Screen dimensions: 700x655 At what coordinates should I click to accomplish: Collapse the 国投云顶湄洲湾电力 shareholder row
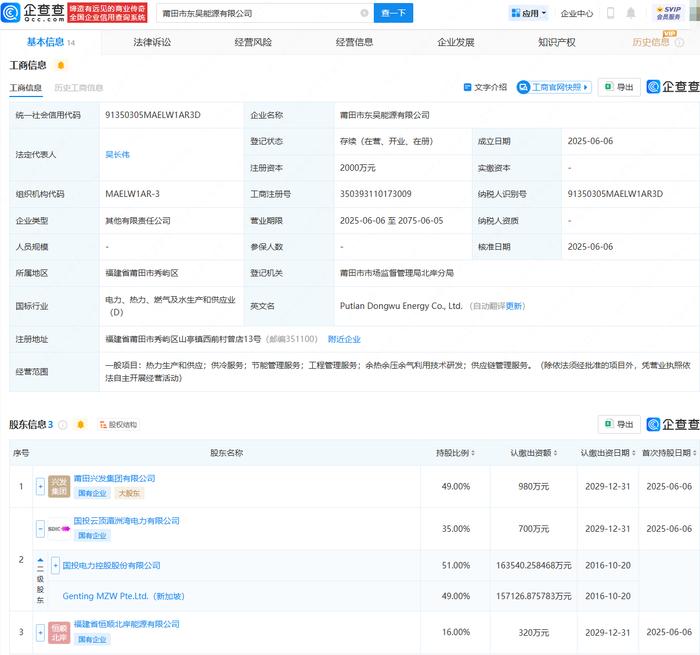point(40,529)
